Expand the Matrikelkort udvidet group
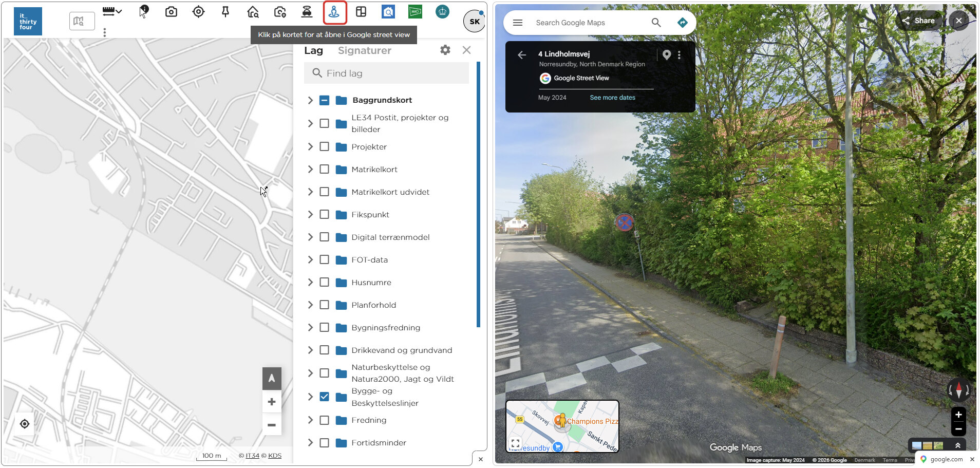 310,192
